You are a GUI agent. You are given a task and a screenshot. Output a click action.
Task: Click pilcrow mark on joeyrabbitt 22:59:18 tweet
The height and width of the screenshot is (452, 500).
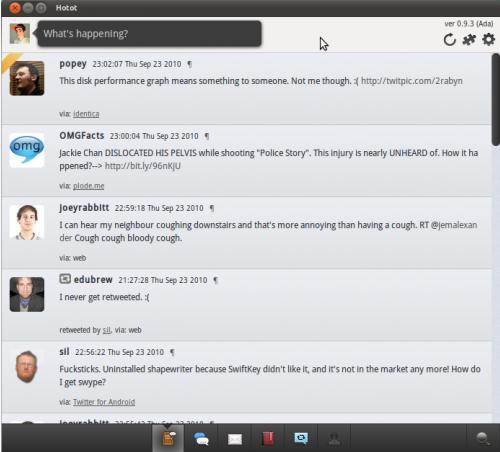click(212, 208)
